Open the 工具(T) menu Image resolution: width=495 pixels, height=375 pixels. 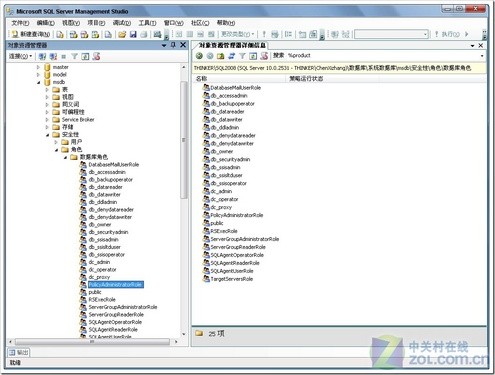click(147, 23)
